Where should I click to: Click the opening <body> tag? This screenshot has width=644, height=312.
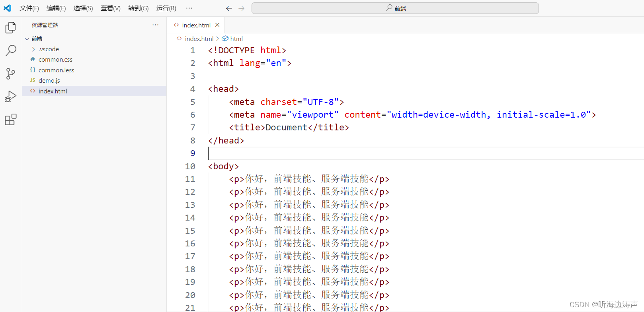pos(223,167)
